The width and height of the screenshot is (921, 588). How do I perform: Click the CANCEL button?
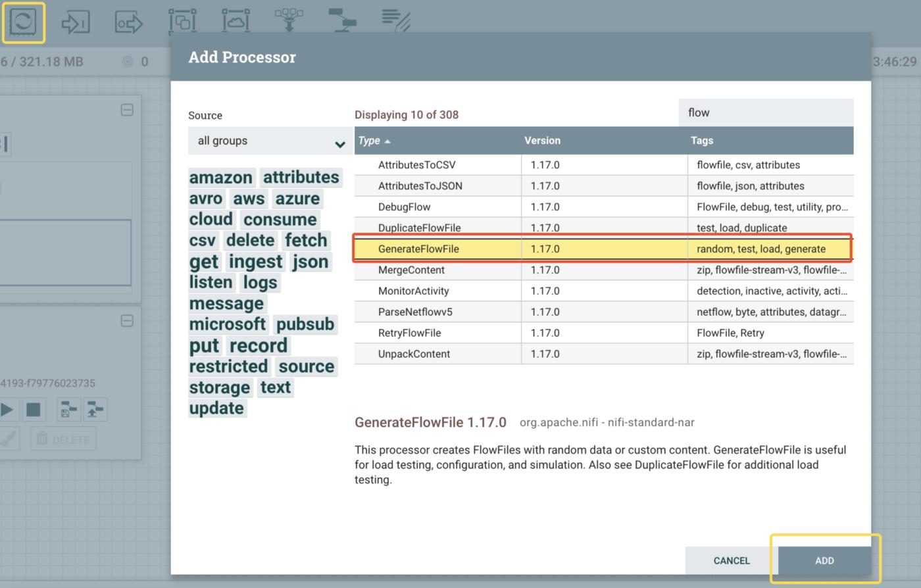(x=732, y=560)
